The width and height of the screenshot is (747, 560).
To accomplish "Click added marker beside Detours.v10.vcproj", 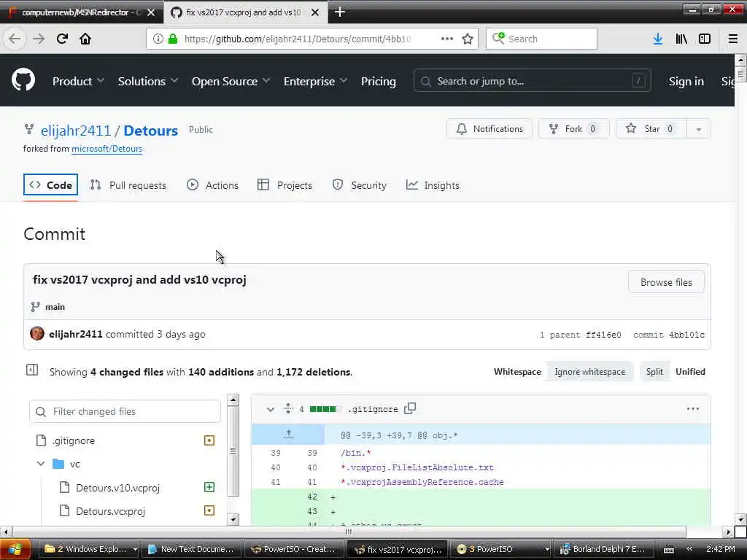I will coord(209,486).
